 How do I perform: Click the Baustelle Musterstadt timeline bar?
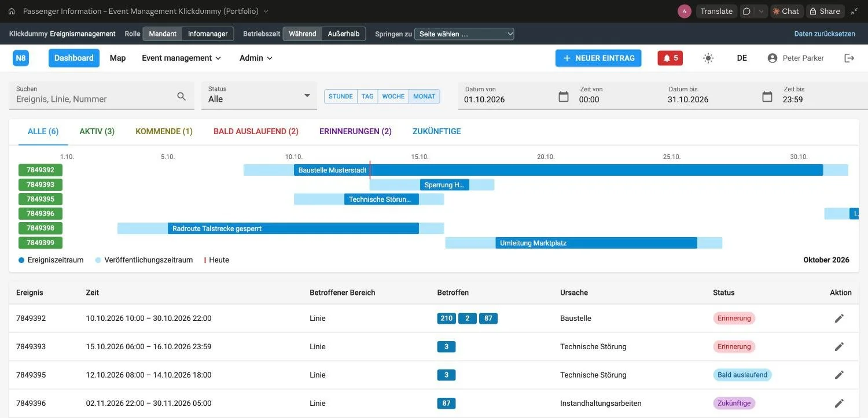pyautogui.click(x=558, y=170)
